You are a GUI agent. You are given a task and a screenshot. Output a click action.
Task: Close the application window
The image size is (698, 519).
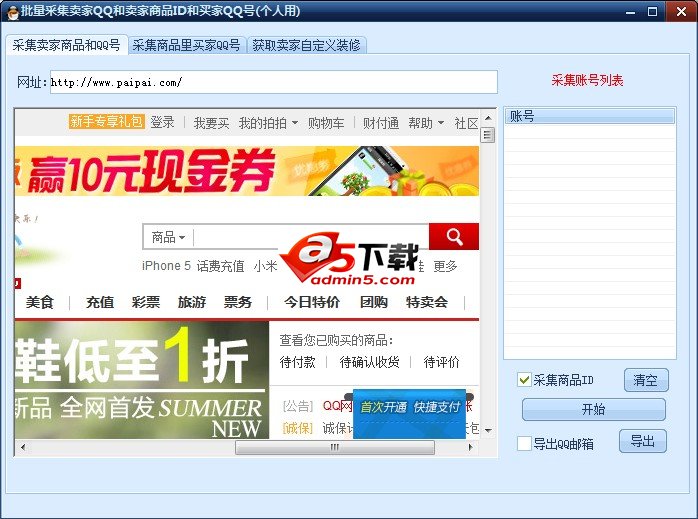click(681, 11)
